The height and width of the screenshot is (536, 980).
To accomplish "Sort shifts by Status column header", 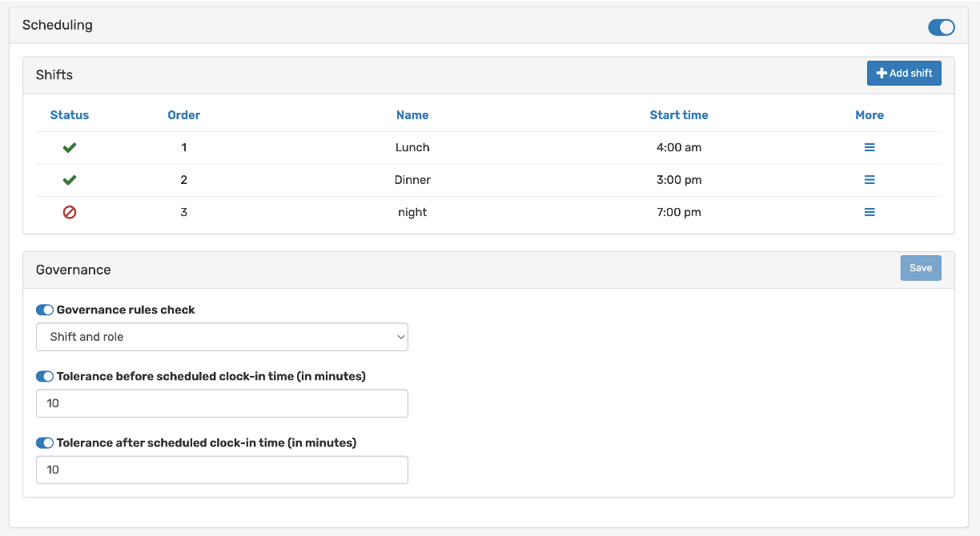I will pos(70,115).
